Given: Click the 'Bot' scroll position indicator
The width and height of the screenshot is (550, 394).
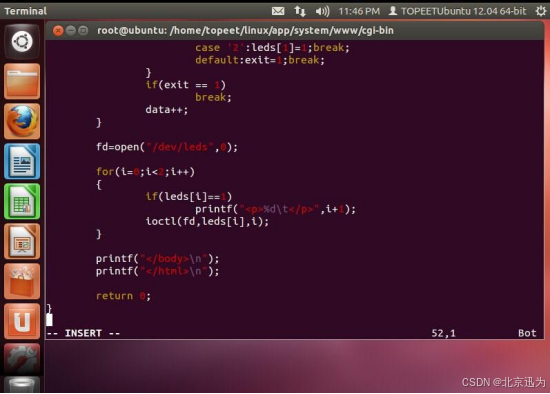Looking at the screenshot, I should click(527, 333).
